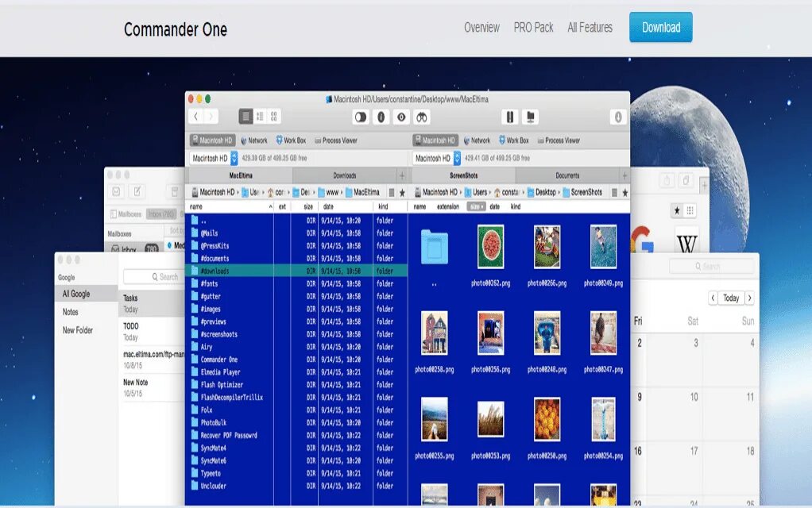Go back using the Commander One back arrow
The image size is (812, 508).
(x=195, y=117)
